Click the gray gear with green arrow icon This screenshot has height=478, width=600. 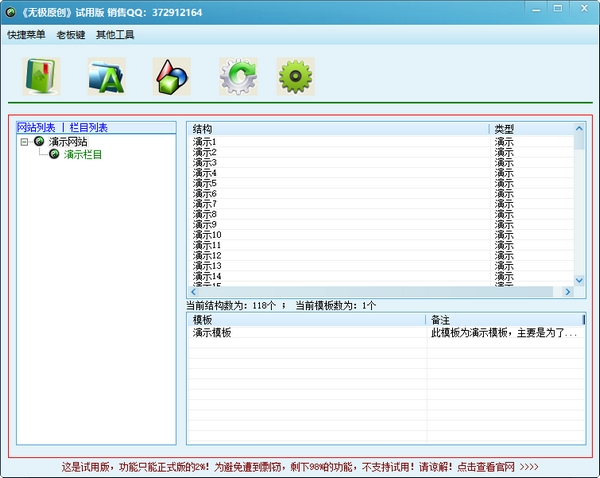click(238, 76)
